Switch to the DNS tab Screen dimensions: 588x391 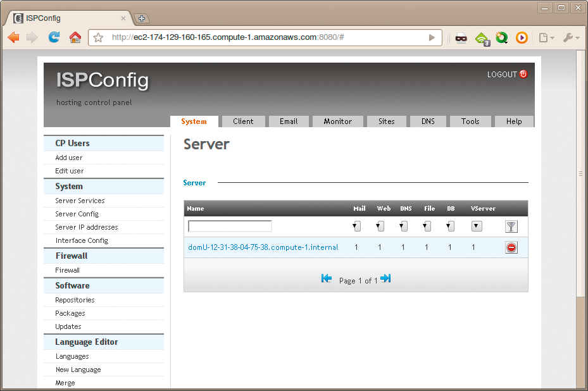click(x=428, y=121)
